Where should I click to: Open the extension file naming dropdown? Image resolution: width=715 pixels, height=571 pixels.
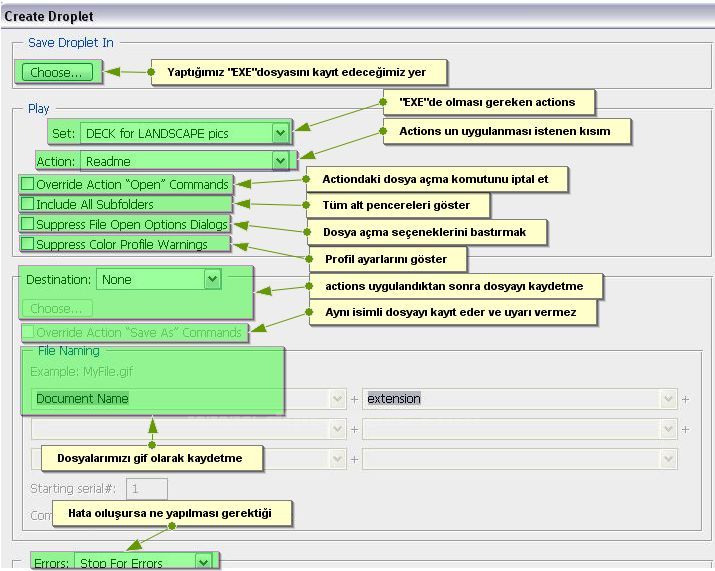click(x=520, y=399)
